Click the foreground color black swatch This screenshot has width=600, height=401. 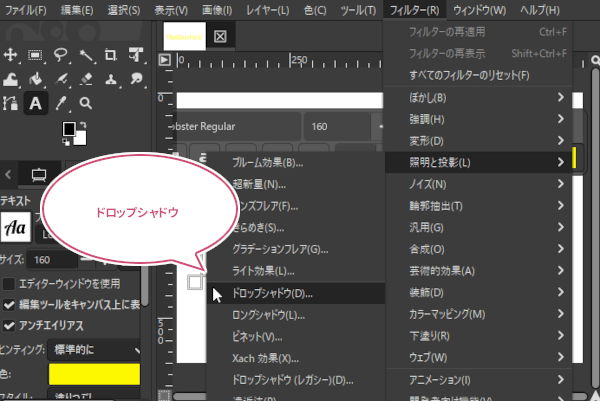(69, 129)
